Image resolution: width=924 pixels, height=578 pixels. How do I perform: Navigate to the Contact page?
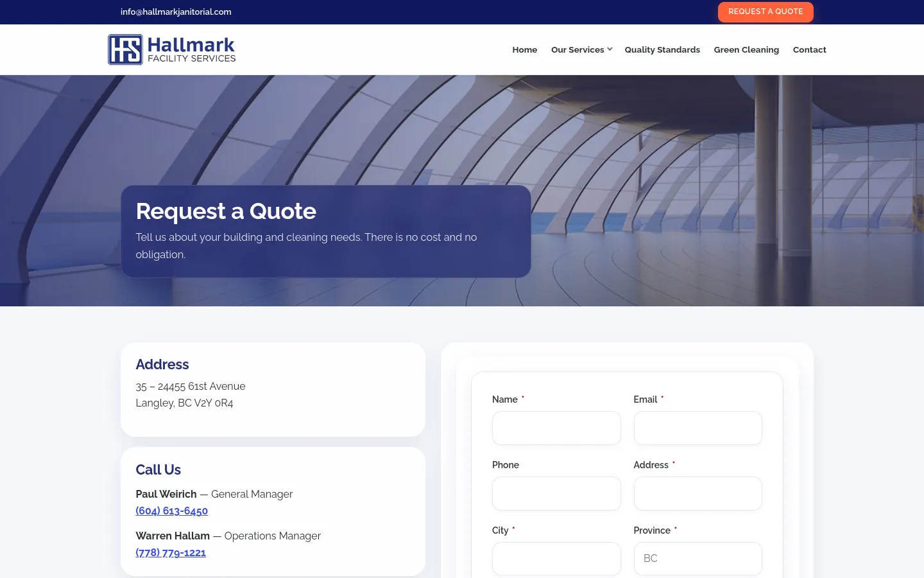tap(809, 49)
